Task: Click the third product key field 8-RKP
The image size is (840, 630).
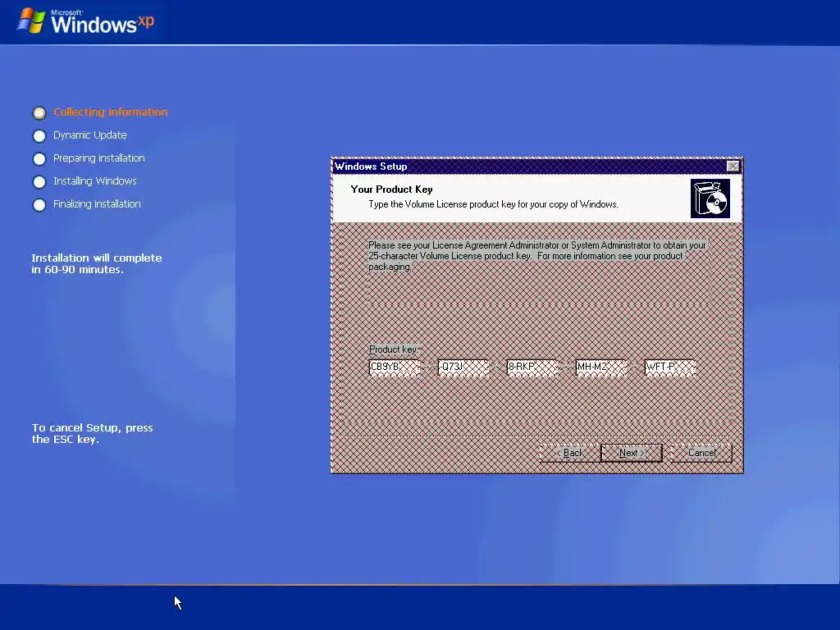Action: (x=532, y=367)
